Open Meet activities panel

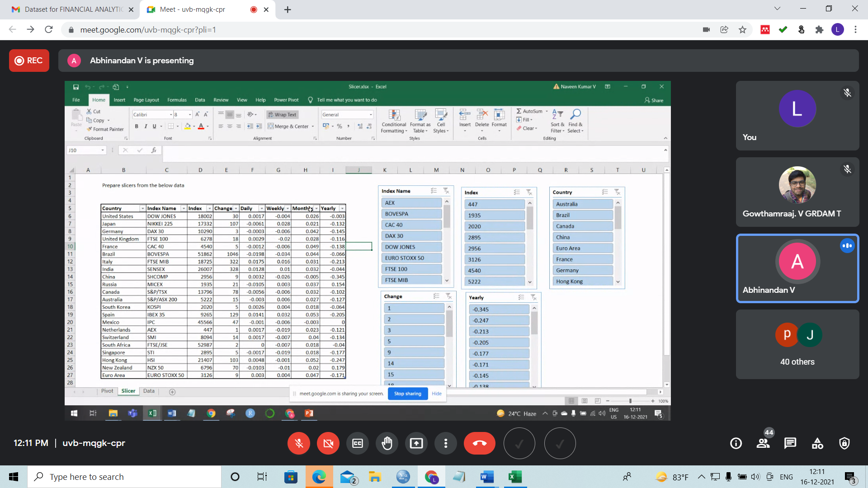[817, 443]
